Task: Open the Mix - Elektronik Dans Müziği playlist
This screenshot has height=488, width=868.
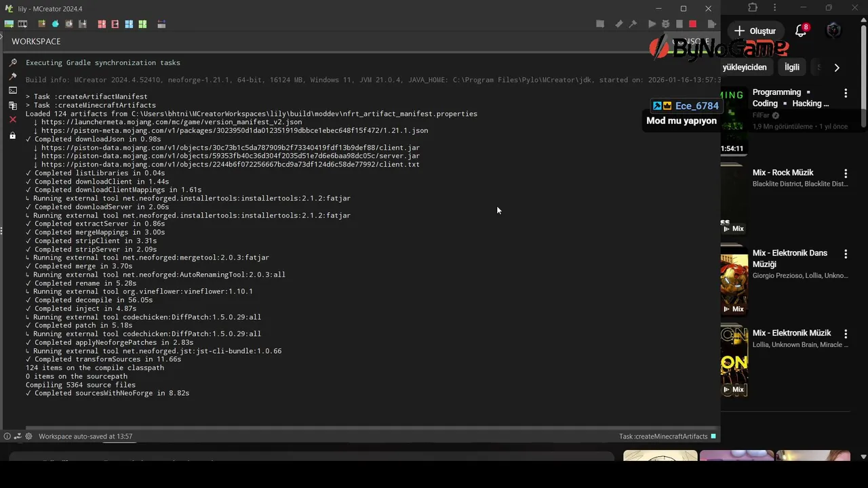Action: coord(790,258)
